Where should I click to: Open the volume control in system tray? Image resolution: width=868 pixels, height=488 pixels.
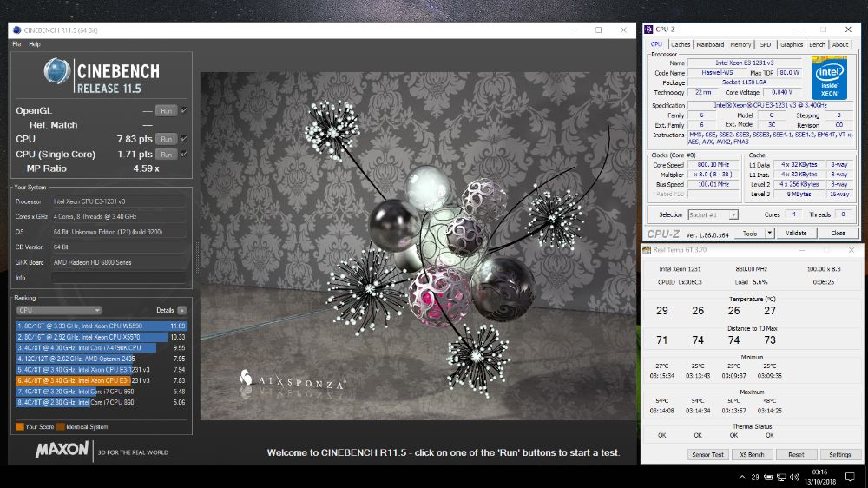(x=794, y=477)
